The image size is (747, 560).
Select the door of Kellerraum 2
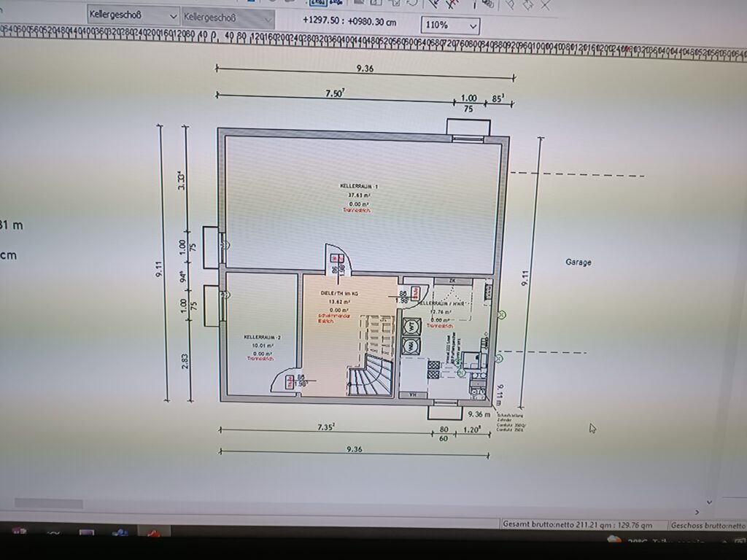point(286,381)
